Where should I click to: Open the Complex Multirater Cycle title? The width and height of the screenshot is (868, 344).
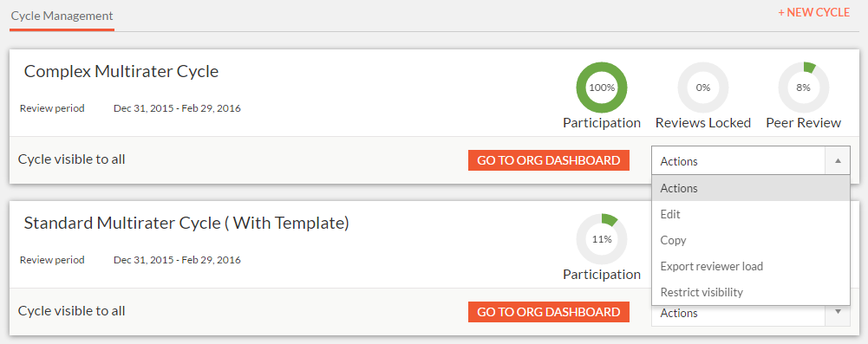tap(121, 71)
